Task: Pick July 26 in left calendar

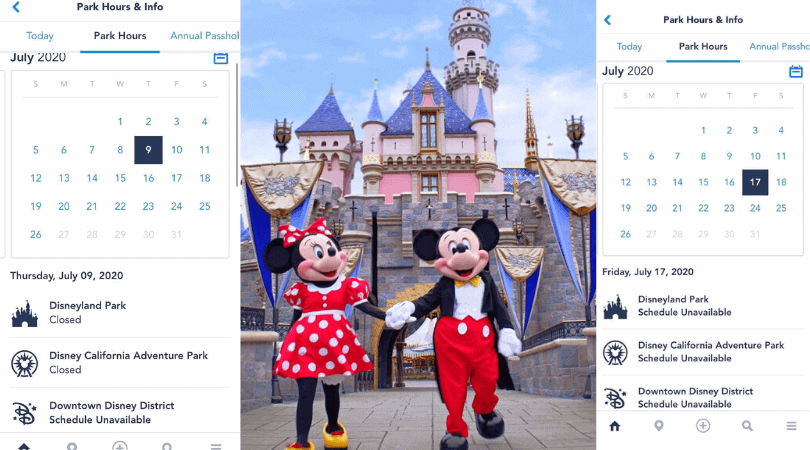Action: 36,235
